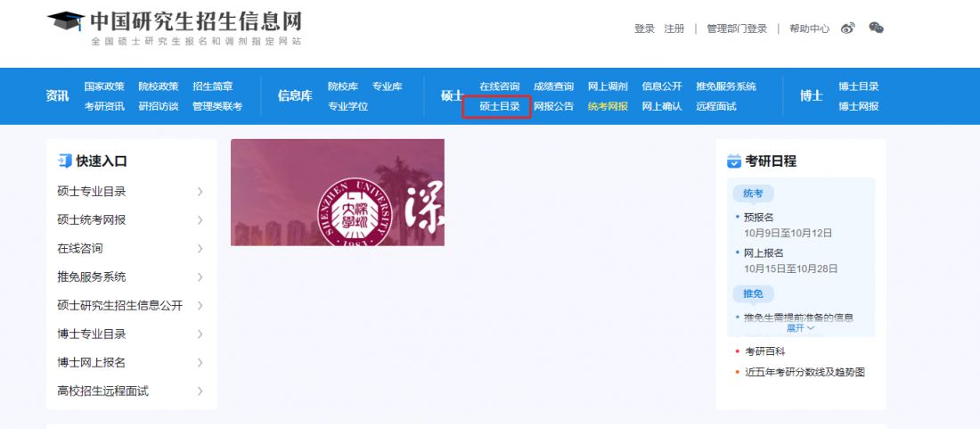Open 考研资讯 in navigation bar
The width and height of the screenshot is (980, 429).
point(104,106)
